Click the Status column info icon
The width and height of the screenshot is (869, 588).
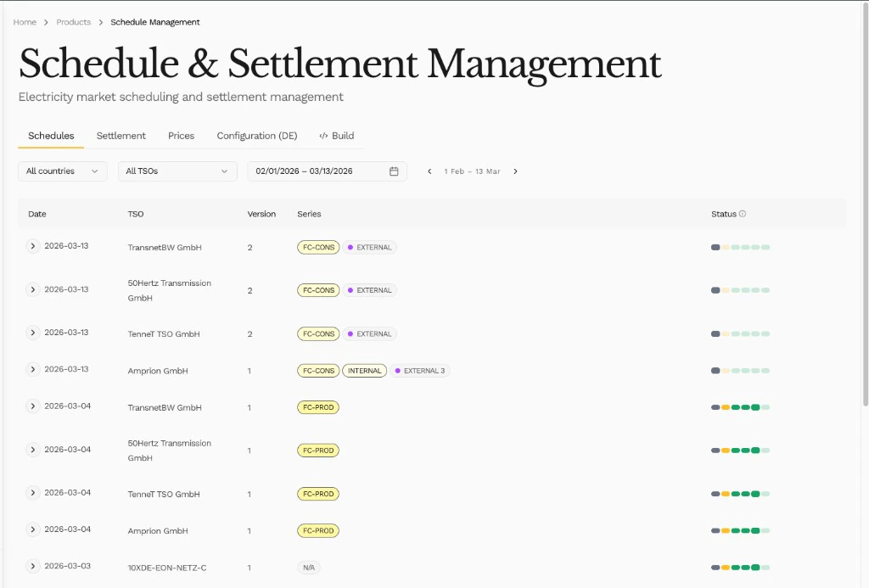coord(743,214)
